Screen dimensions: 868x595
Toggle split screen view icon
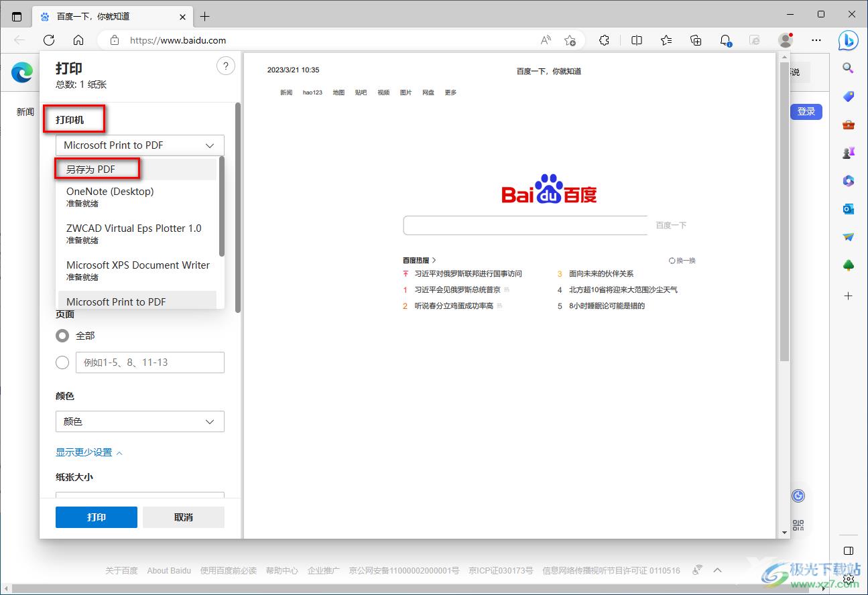pos(637,40)
